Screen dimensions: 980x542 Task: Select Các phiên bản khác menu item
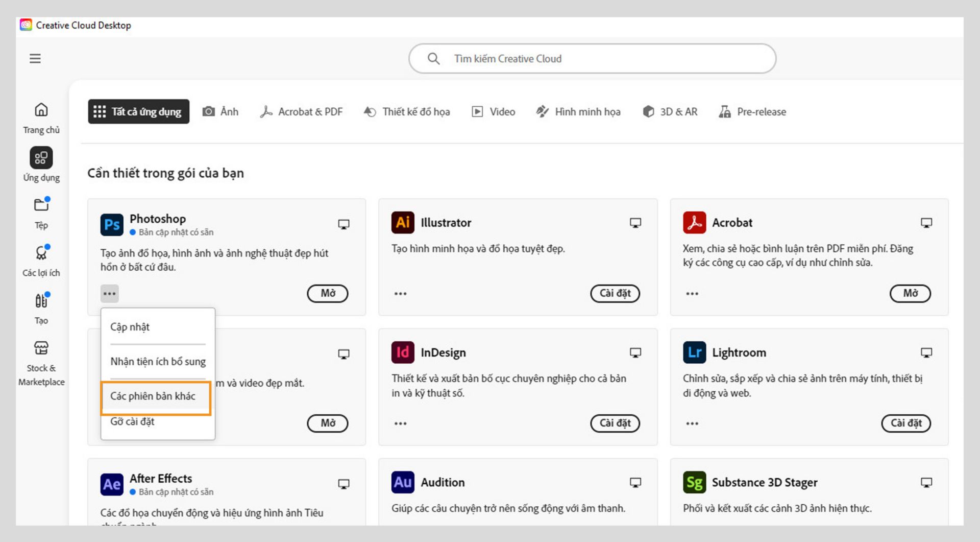pyautogui.click(x=153, y=396)
